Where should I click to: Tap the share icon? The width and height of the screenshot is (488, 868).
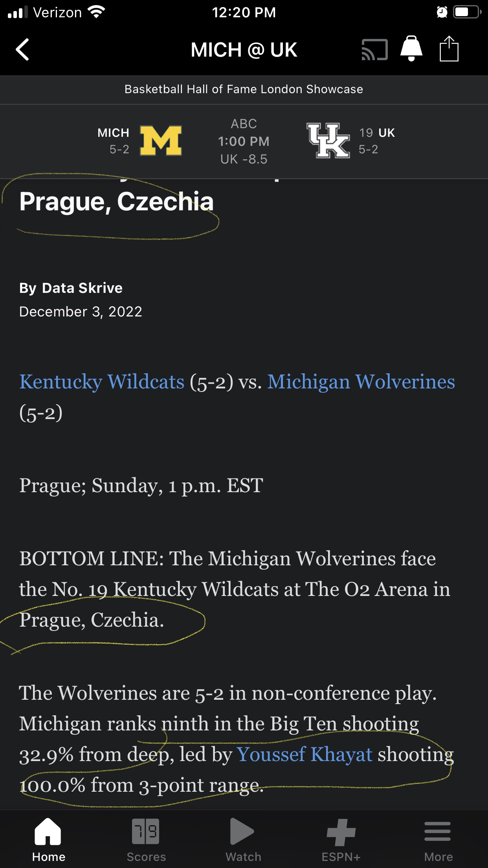coord(449,49)
